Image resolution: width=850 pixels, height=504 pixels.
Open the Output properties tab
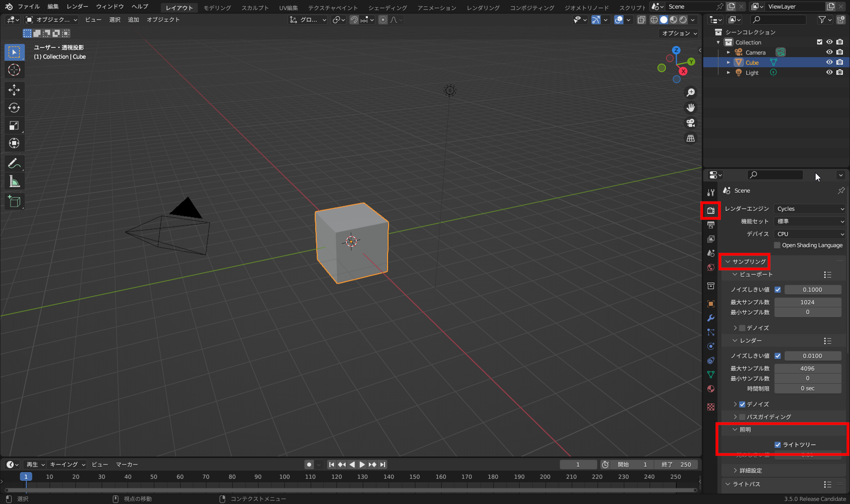coord(711,224)
